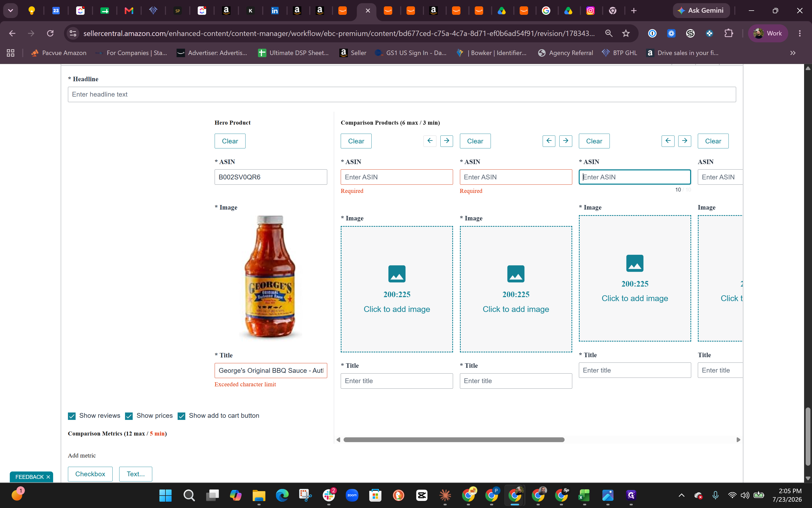Open the Windows Start menu
The height and width of the screenshot is (508, 812).
(165, 495)
